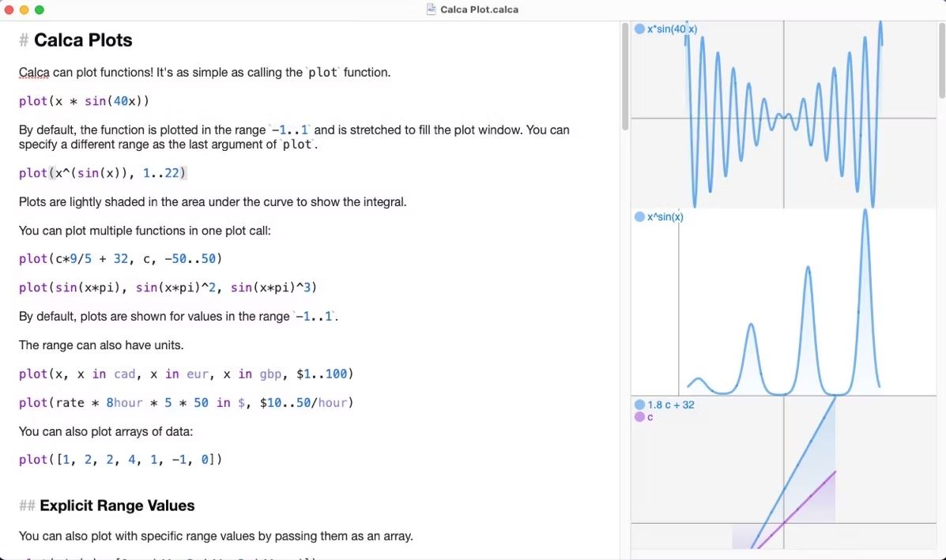Click the blue x*sin(40 x) legend dot
The image size is (946, 560).
click(639, 29)
